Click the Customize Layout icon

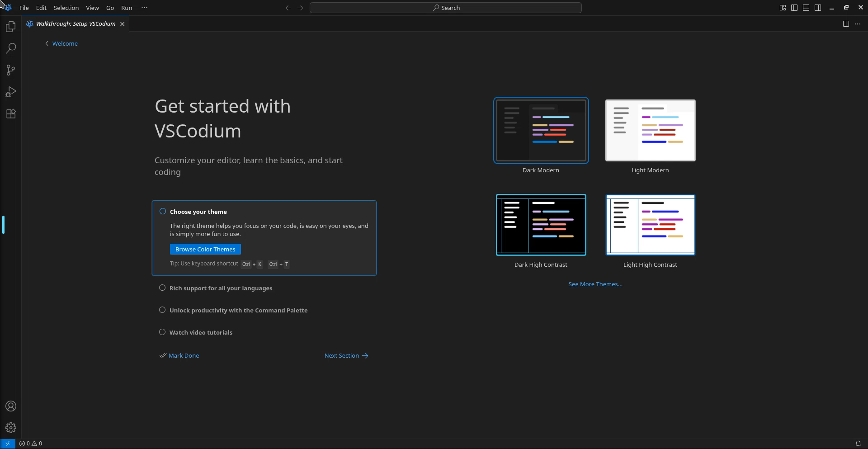pos(783,8)
